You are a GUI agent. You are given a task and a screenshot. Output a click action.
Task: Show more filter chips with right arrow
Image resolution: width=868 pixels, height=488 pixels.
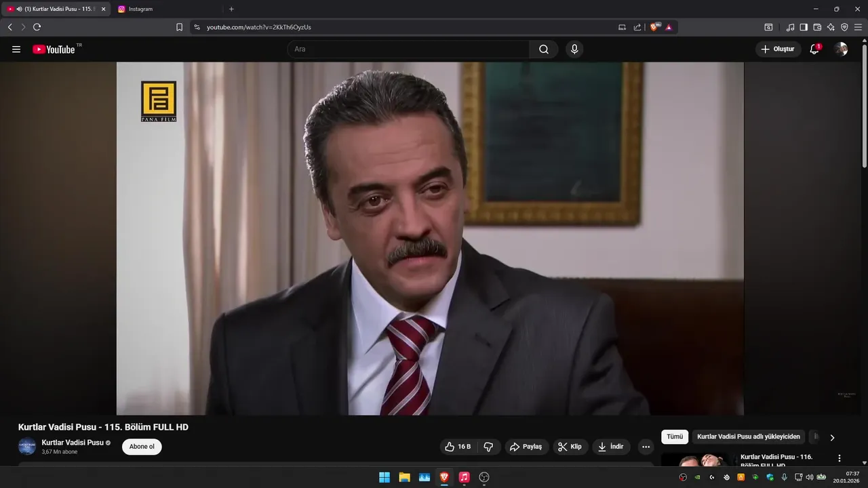(833, 437)
